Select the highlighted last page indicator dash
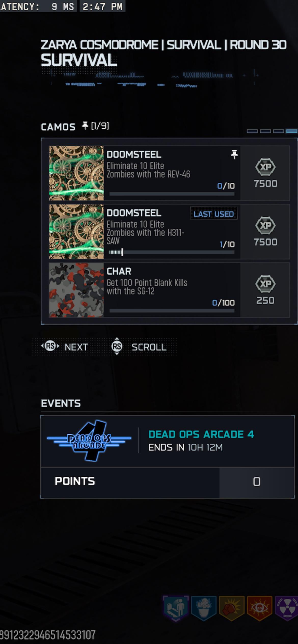The width and height of the screenshot is (298, 644). tap(291, 131)
